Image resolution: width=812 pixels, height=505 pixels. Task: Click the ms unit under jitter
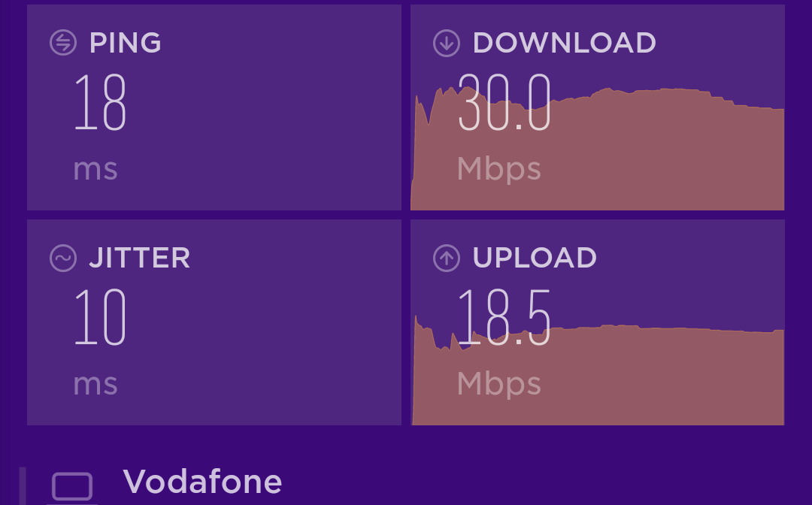point(95,385)
